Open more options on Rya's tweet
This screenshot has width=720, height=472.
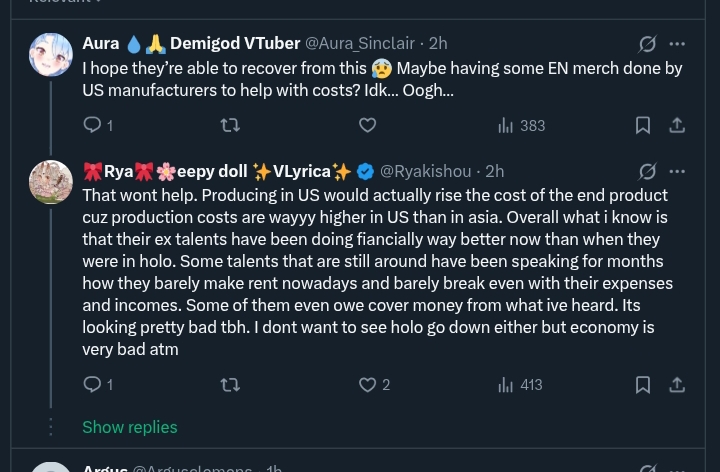(677, 171)
